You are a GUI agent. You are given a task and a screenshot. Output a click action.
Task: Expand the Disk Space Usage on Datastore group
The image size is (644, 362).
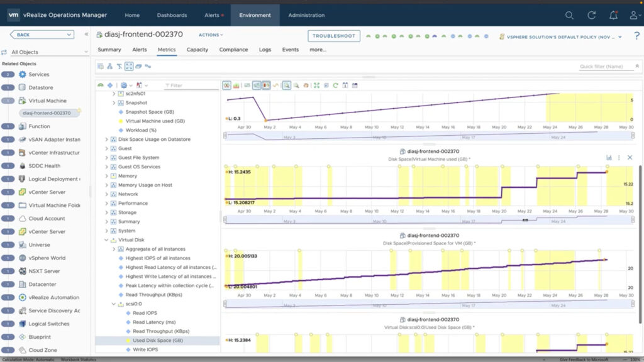point(106,140)
